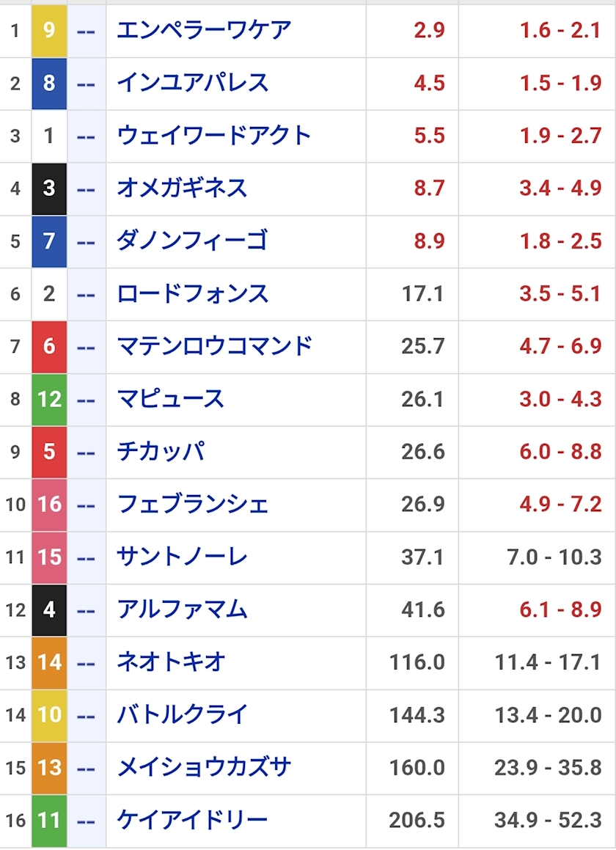Click the blue number 8 badge

pyautogui.click(x=49, y=83)
